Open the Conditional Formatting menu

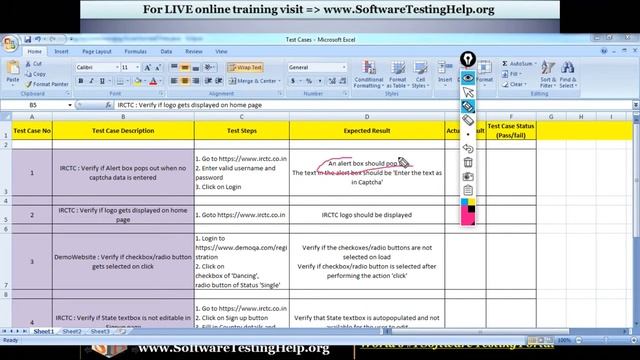coord(369,74)
